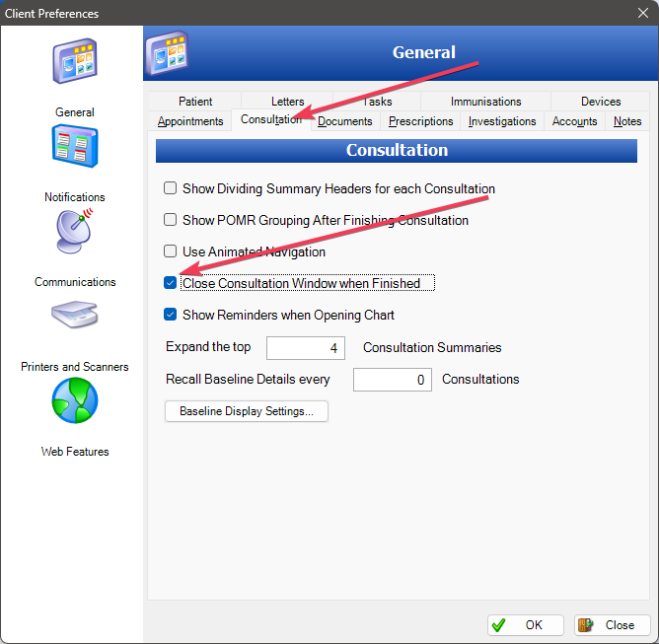Viewport: 659px width, 644px height.
Task: Select the Patient tab
Action: click(x=195, y=102)
